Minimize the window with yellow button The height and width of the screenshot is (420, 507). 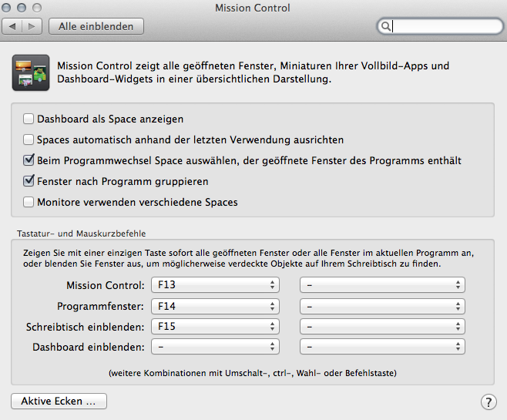point(22,8)
